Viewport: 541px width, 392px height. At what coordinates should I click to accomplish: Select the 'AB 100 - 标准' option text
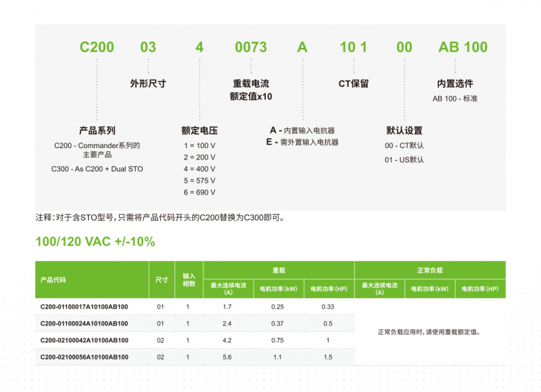coord(455,99)
